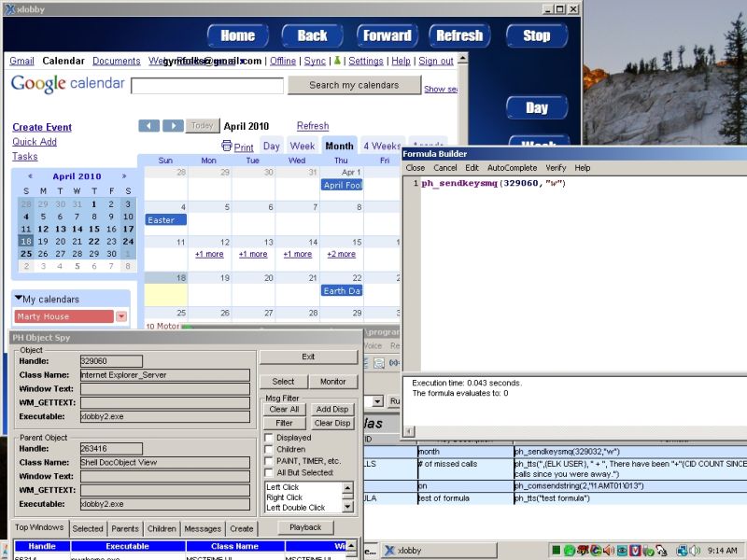Click the cursor-shaped tray icon
Screen dimensions: 747x560
coord(661,551)
